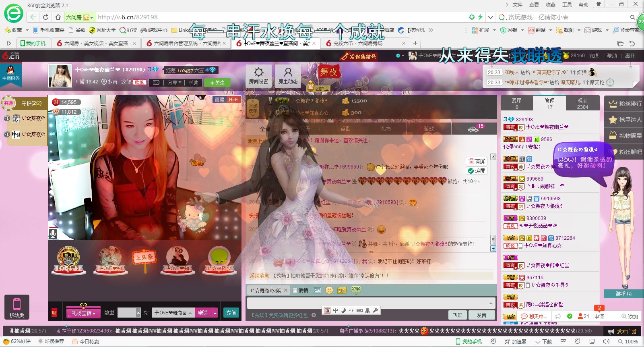Open the 游戏中心 bookmark
The width and height of the screenshot is (644, 347).
point(154,30)
